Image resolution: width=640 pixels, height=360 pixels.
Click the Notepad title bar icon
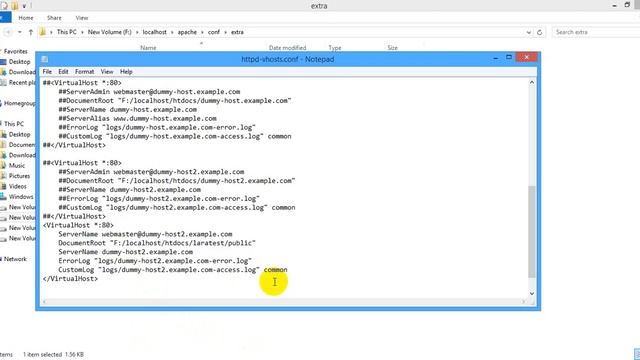[45, 59]
